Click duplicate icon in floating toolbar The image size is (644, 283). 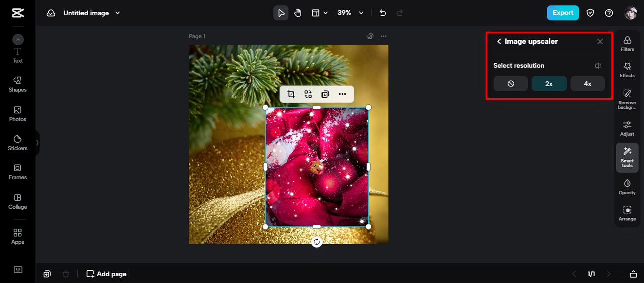click(x=326, y=94)
